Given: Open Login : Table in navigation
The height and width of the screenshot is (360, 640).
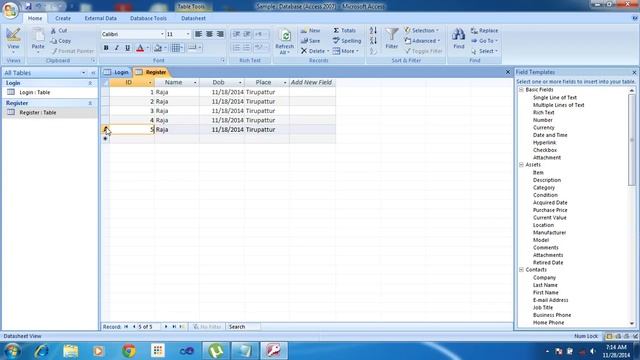Looking at the screenshot, I should point(35,92).
